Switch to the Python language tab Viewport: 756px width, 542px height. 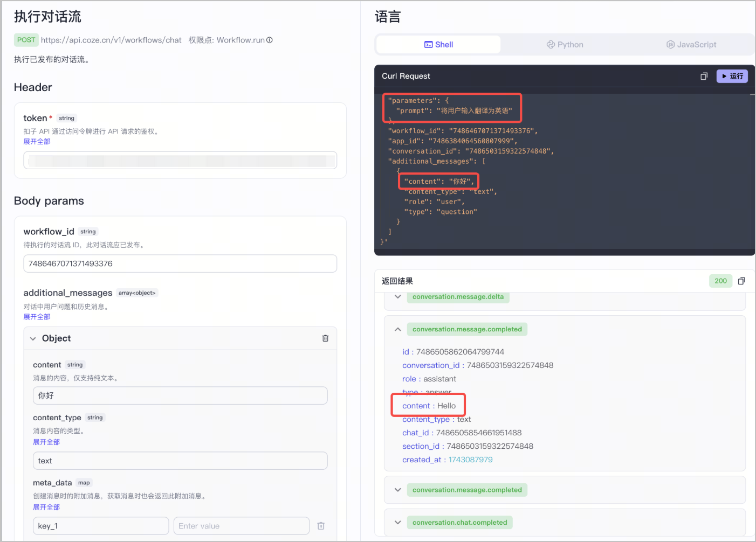[565, 45]
